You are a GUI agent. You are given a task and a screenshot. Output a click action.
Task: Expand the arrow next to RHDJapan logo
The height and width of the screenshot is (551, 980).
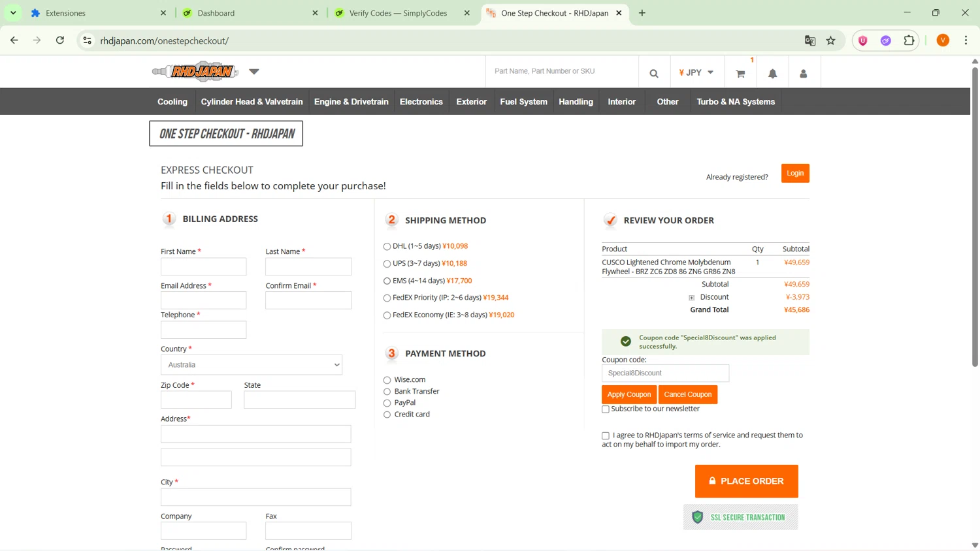click(254, 71)
